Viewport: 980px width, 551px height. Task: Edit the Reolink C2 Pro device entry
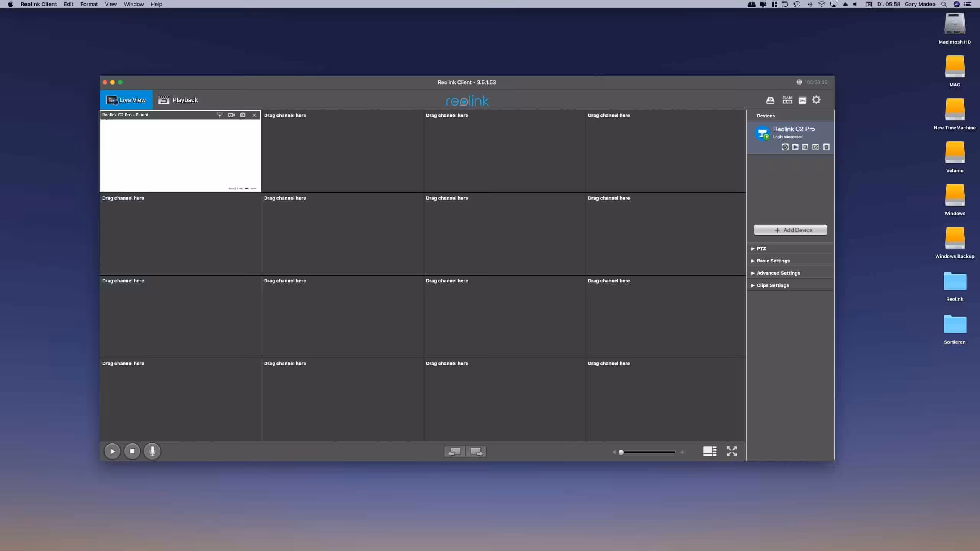[815, 147]
